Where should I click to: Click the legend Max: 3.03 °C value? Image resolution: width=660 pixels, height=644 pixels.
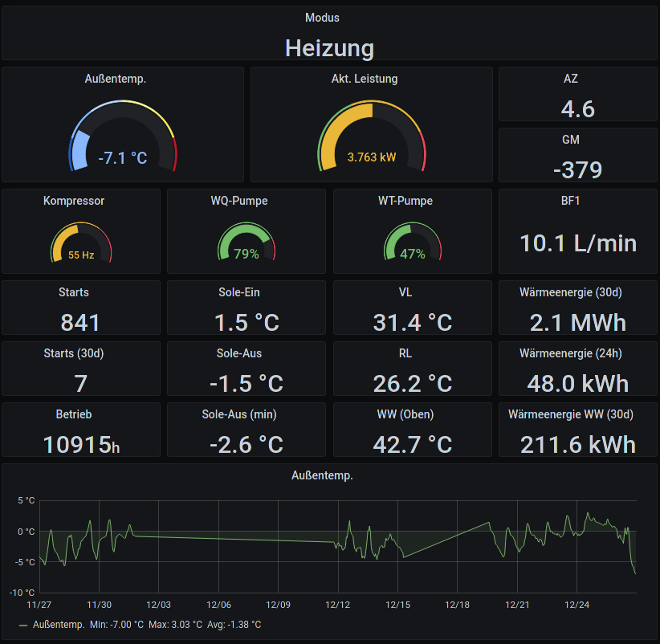pyautogui.click(x=175, y=625)
